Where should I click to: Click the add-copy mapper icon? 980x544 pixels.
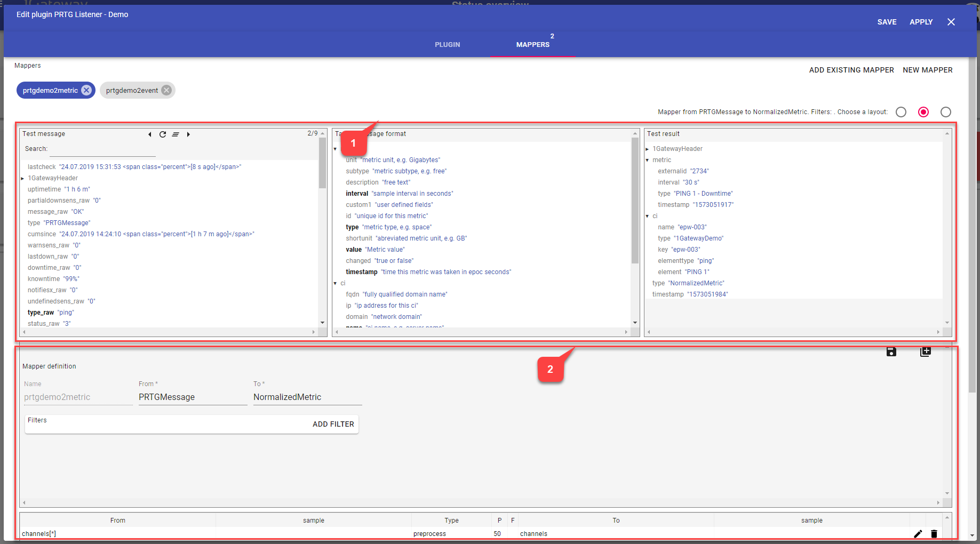[926, 351]
